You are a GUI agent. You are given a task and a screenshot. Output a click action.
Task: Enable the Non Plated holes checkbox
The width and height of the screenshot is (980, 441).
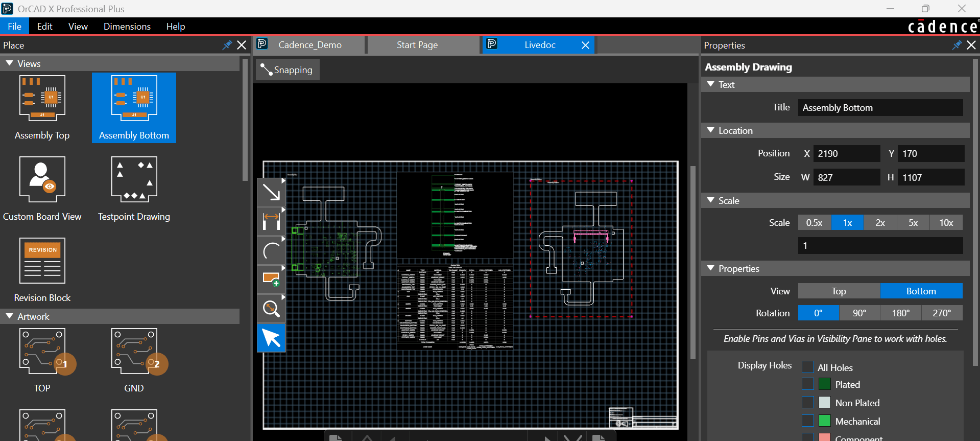coord(808,402)
